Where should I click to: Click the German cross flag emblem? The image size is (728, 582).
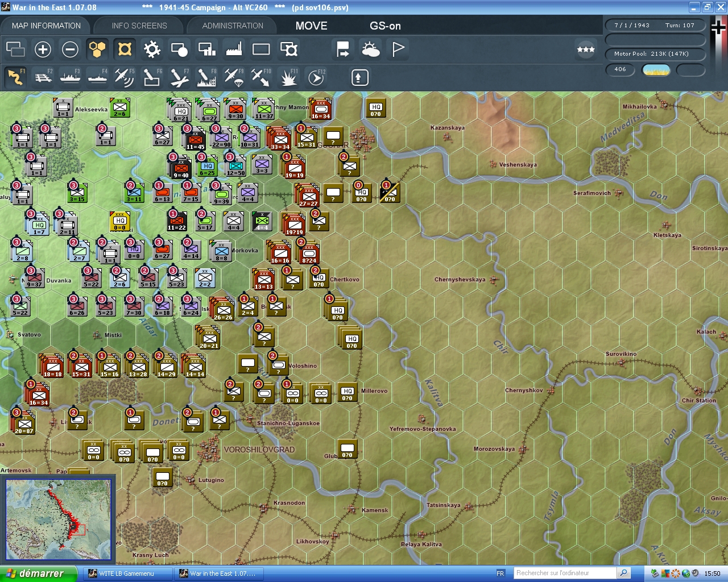719,27
